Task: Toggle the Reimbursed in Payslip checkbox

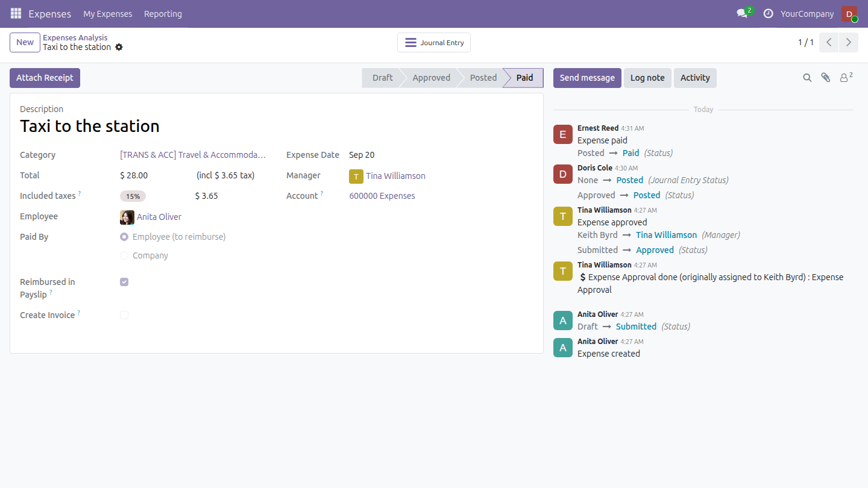Action: pyautogui.click(x=124, y=282)
